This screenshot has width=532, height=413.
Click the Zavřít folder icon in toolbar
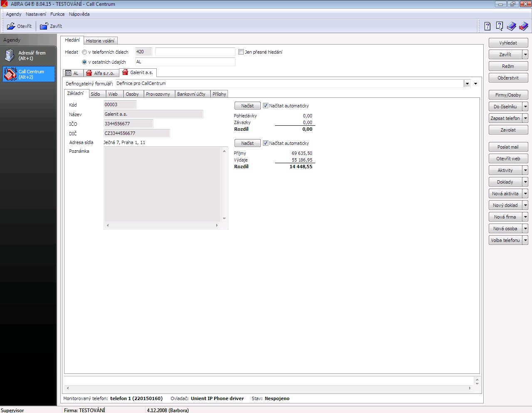[x=44, y=26]
